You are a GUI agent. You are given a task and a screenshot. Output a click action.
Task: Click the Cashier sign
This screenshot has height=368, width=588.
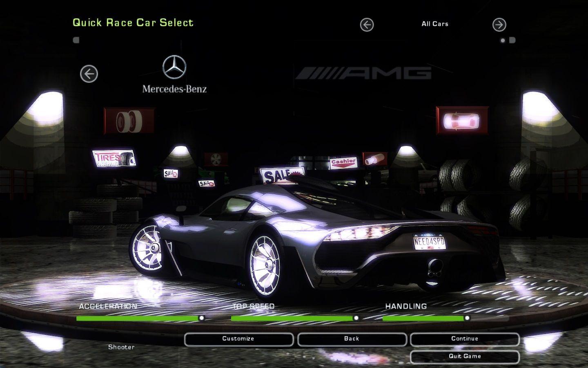(343, 162)
